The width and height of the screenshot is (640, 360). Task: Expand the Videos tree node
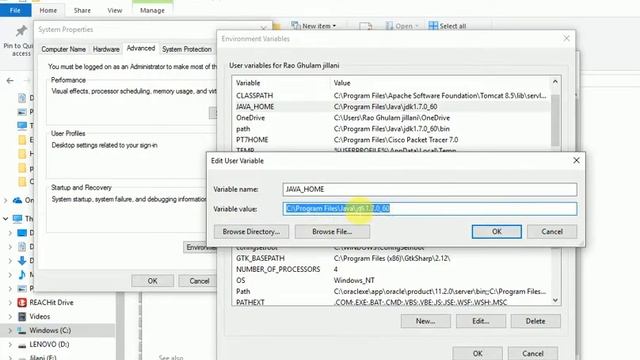pyautogui.click(x=10, y=316)
